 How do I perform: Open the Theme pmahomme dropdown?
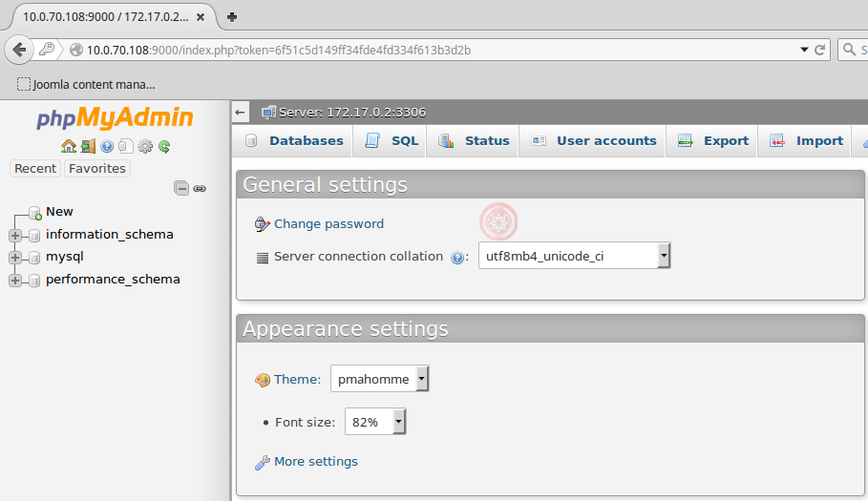tap(379, 380)
